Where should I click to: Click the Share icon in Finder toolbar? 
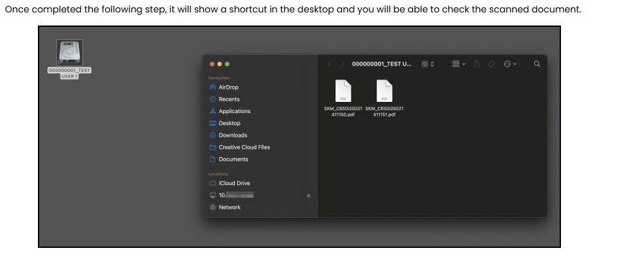(x=477, y=63)
